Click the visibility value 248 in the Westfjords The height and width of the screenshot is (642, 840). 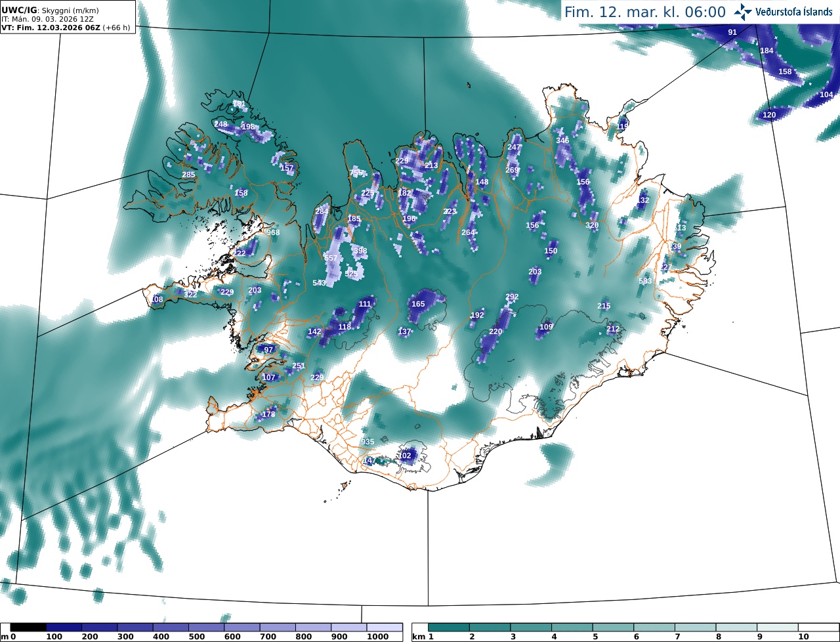point(220,124)
